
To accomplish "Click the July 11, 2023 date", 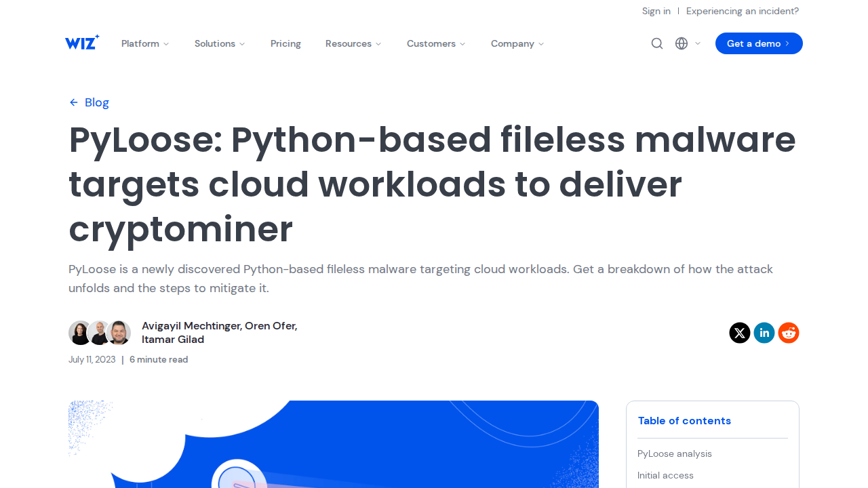I will 92,359.
